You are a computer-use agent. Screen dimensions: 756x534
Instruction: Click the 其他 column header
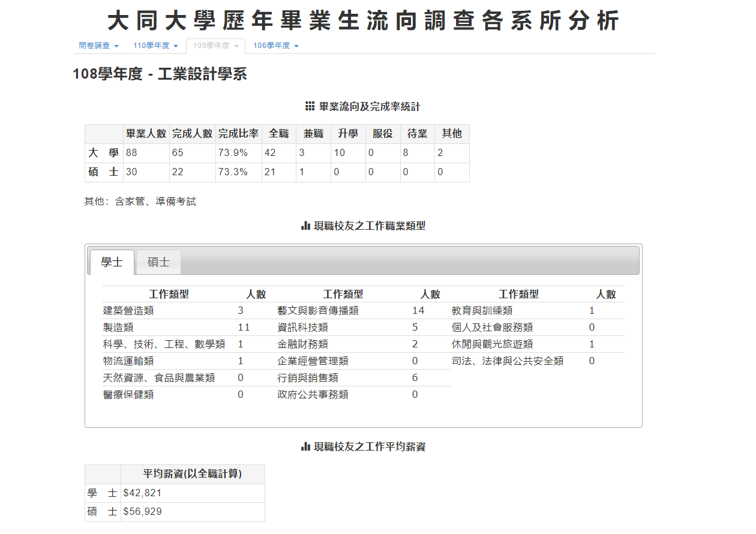coord(452,134)
